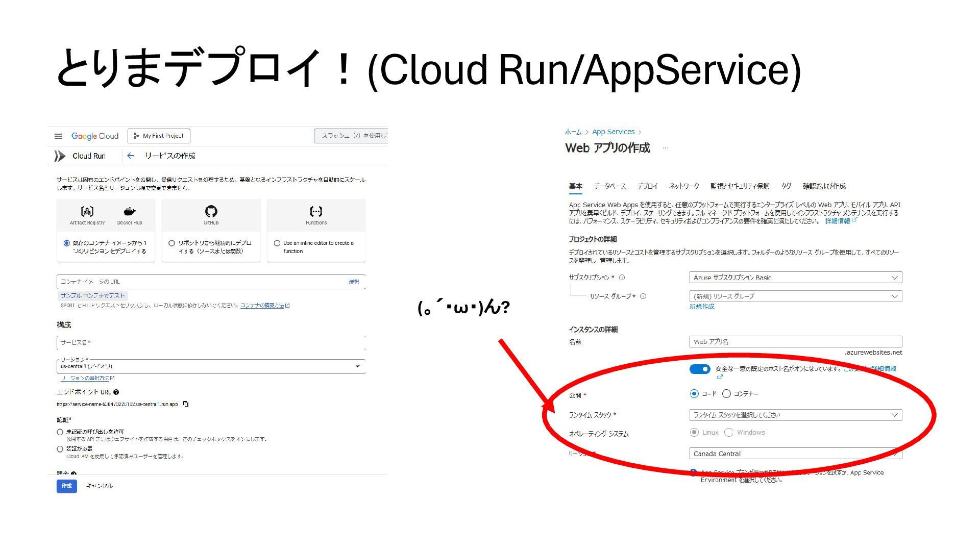
Task: Open the (新規) リソース グループ dropdown
Action: pyautogui.click(x=796, y=296)
